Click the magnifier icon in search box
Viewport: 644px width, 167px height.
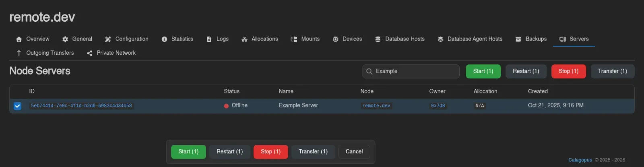[x=369, y=72]
